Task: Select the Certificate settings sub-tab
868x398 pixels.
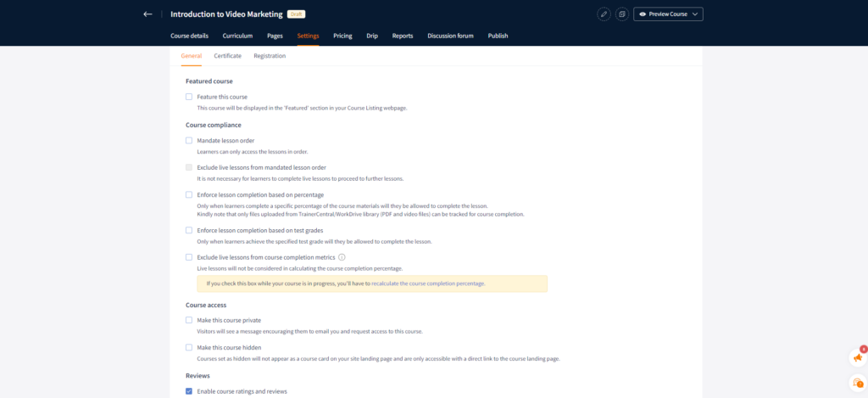Action: (x=227, y=56)
